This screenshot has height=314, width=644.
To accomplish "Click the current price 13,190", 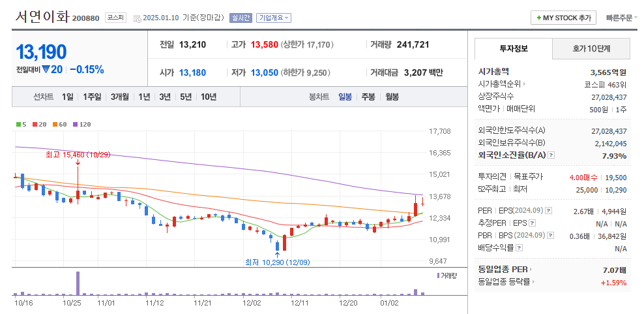I will tap(41, 52).
